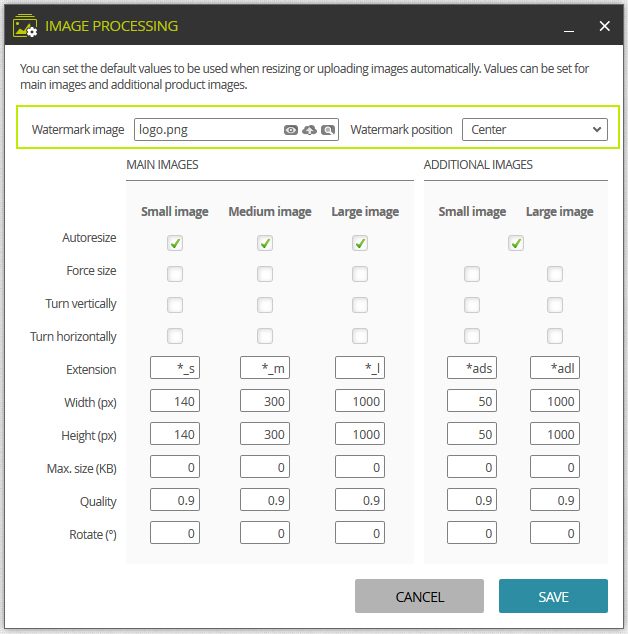
Task: Click the Medium image column header
Action: coord(270,211)
